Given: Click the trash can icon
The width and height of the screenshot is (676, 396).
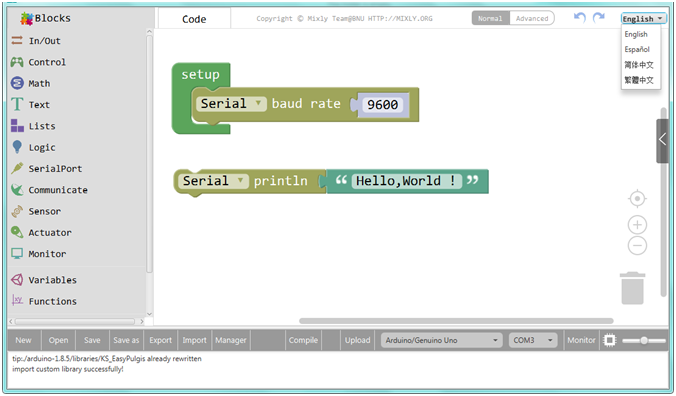Looking at the screenshot, I should click(632, 288).
